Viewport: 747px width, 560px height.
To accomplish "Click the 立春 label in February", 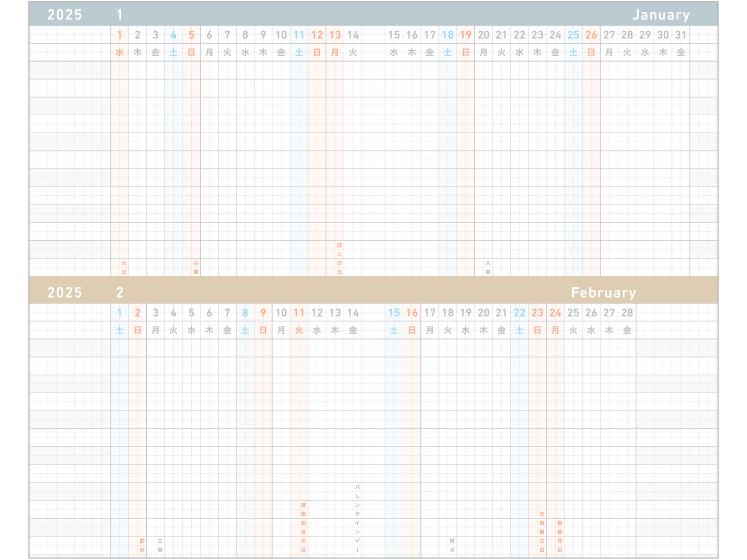I will (160, 546).
